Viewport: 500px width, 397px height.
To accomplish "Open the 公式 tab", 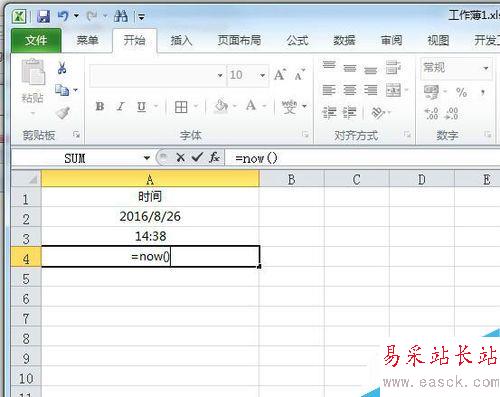I will pyautogui.click(x=297, y=40).
